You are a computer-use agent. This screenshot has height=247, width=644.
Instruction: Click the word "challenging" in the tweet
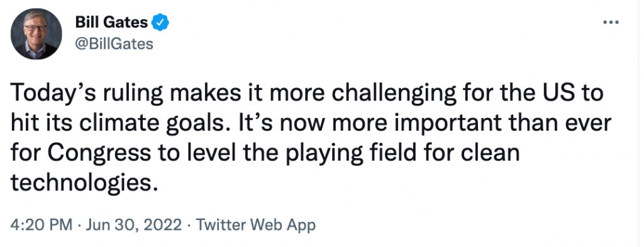[x=394, y=95]
